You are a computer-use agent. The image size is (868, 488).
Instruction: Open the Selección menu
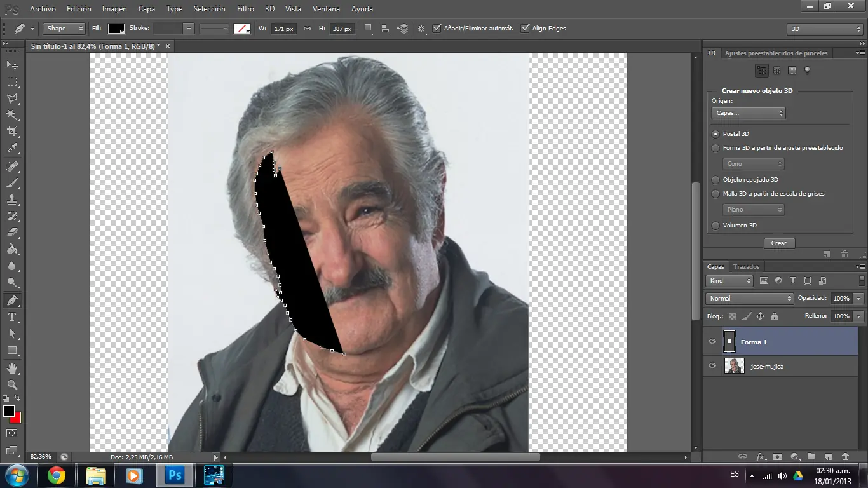210,9
